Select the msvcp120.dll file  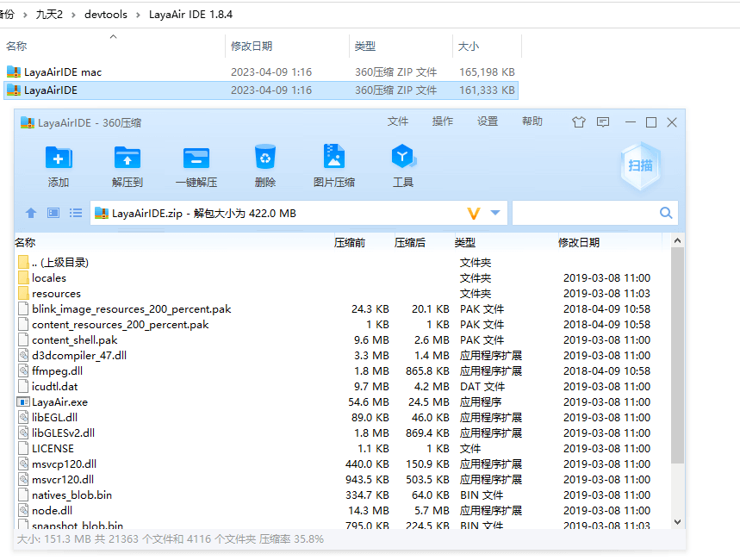(342, 464)
